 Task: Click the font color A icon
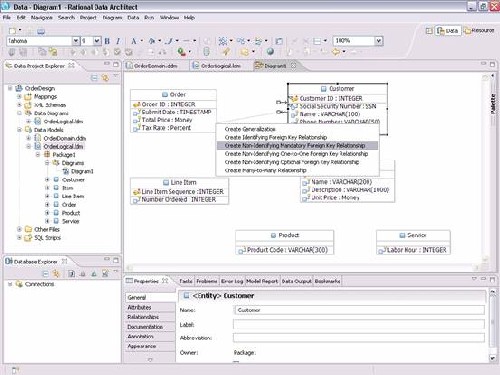coord(134,41)
